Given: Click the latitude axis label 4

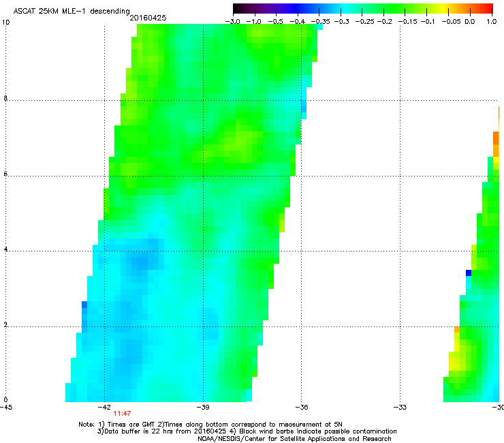Looking at the screenshot, I should tap(5, 249).
